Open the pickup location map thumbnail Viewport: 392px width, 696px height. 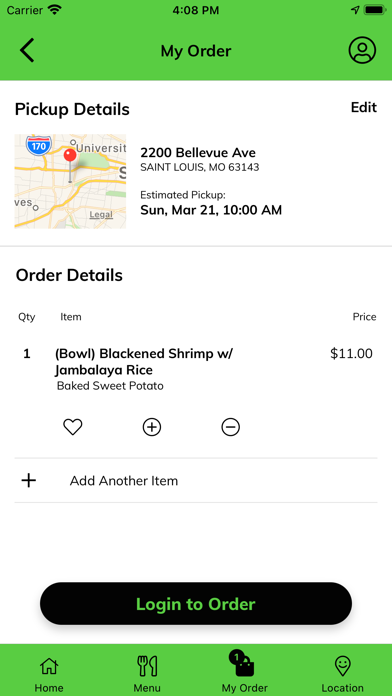tap(70, 182)
